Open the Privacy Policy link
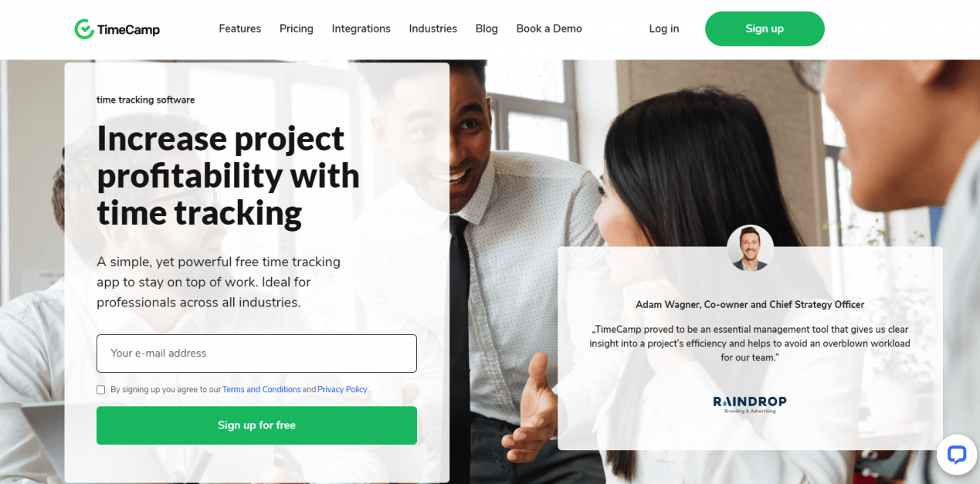This screenshot has height=484, width=980. tap(342, 390)
